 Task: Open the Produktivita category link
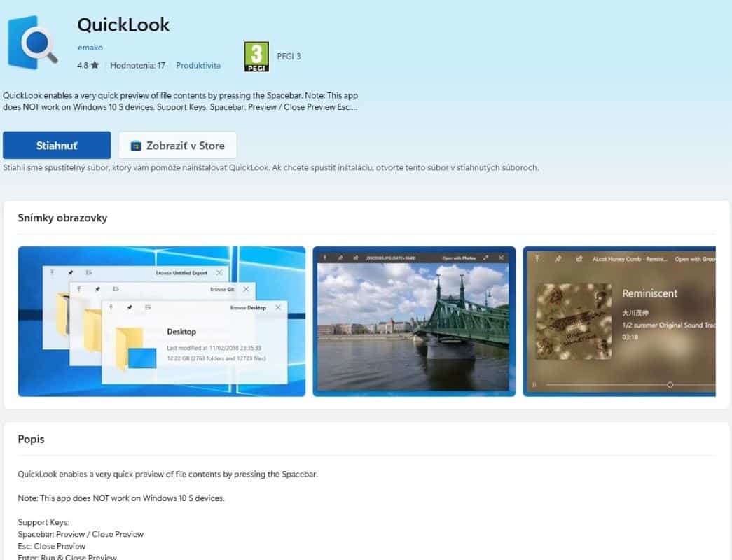click(198, 66)
